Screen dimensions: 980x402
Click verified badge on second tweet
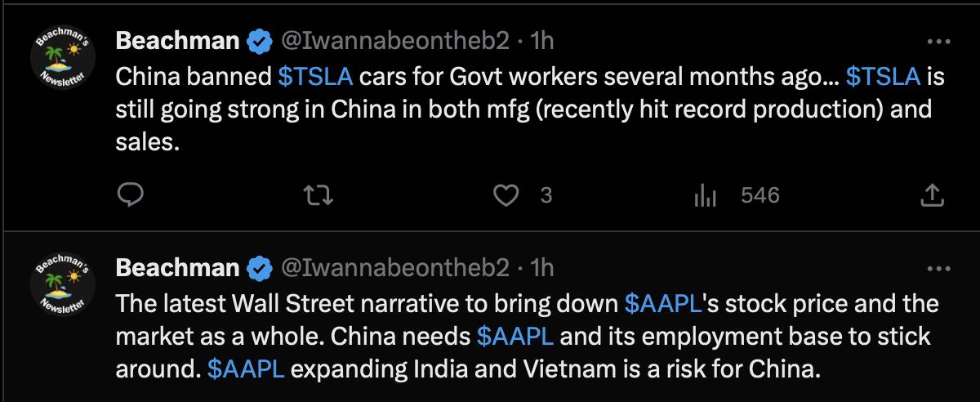[260, 267]
